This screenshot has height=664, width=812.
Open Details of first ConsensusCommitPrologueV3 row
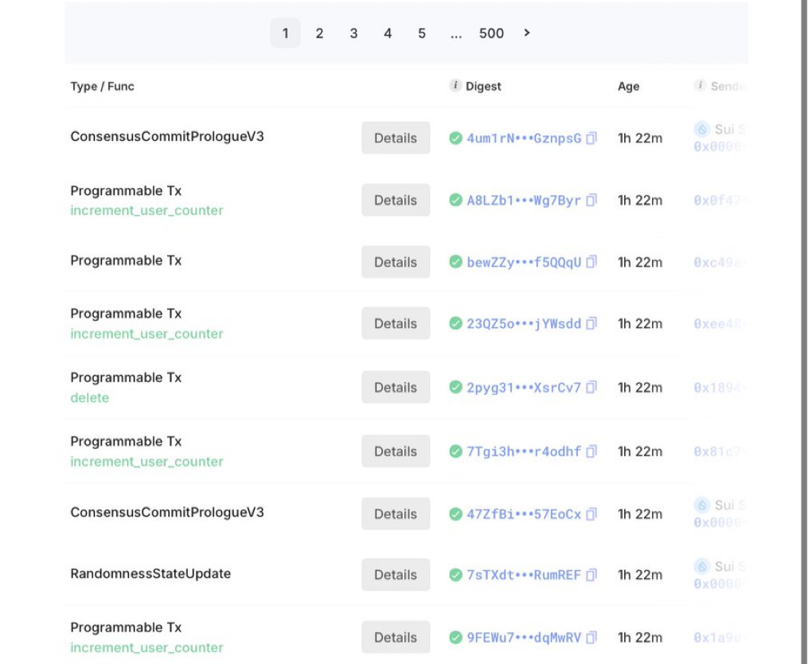click(x=396, y=139)
